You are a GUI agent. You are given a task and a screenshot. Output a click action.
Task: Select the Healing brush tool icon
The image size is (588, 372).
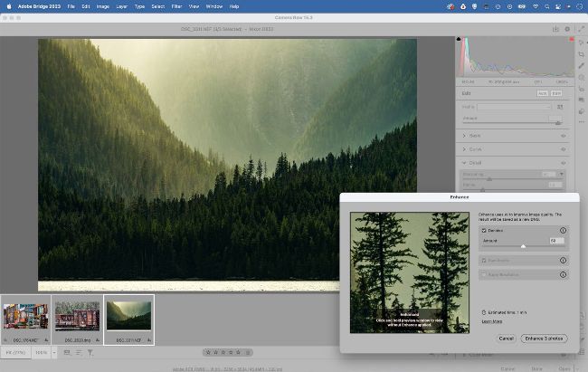click(581, 66)
